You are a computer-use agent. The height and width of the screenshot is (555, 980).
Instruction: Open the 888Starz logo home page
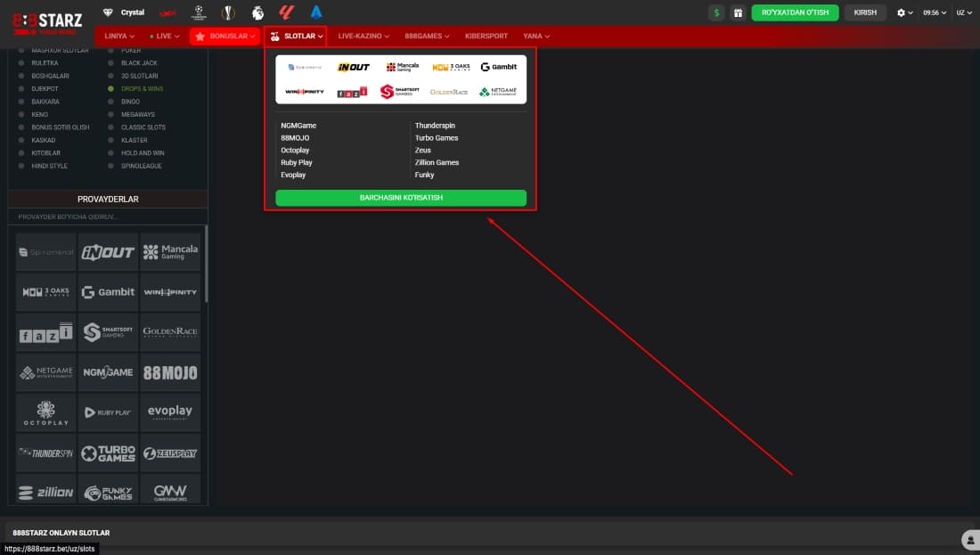(x=47, y=24)
